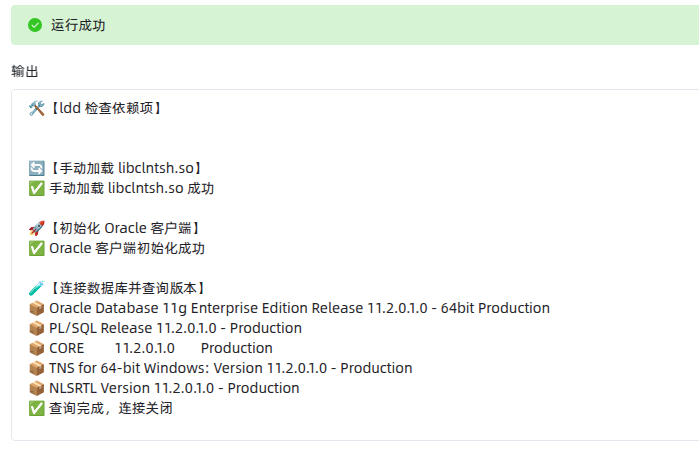Click the Oracle Database 11g Enterprise Edition line
699x455 pixels.
pos(299,308)
